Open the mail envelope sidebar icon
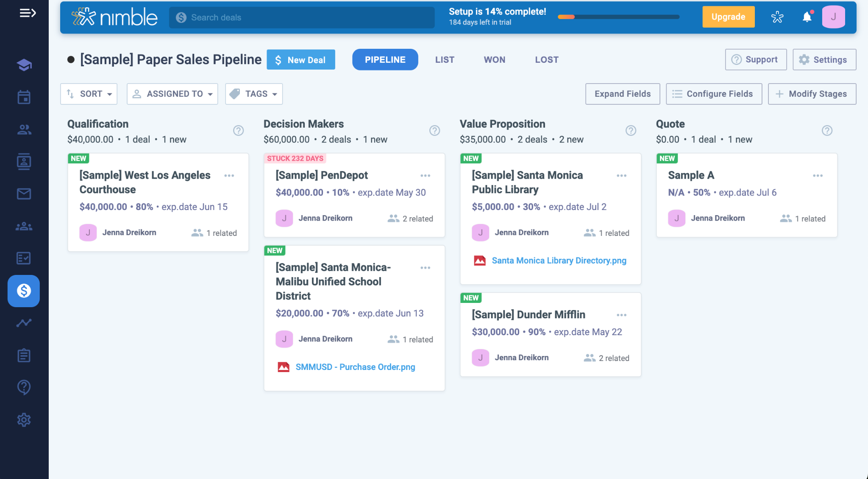Screen dimensions: 868x479 pos(24,194)
